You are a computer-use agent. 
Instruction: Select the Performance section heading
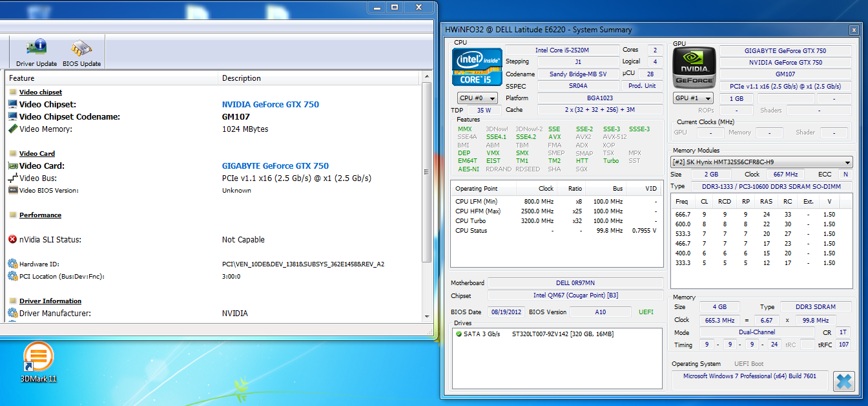click(40, 215)
